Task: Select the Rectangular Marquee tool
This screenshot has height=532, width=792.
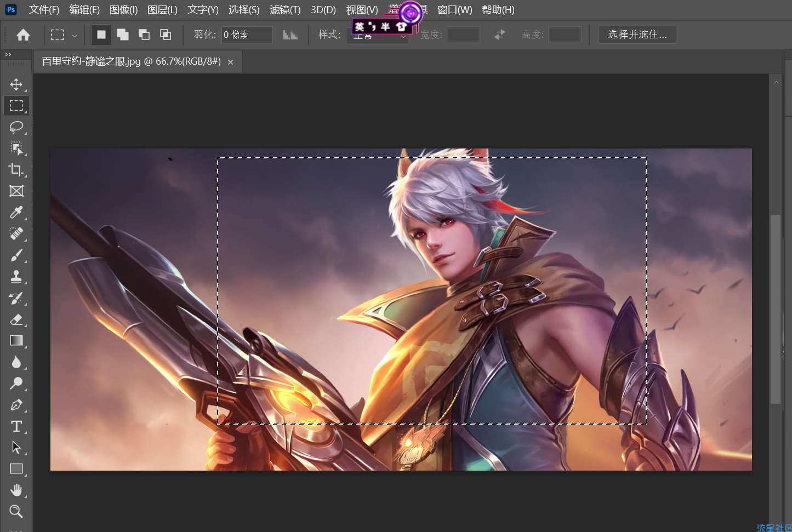Action: point(16,105)
